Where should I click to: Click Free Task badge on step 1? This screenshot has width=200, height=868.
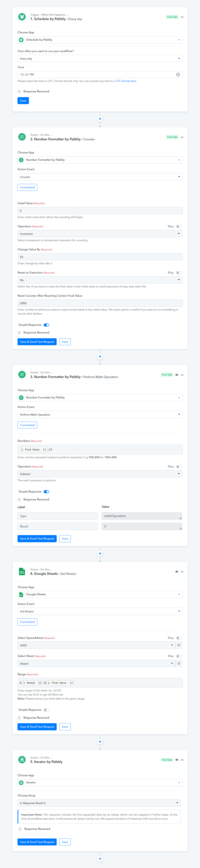coord(172,17)
